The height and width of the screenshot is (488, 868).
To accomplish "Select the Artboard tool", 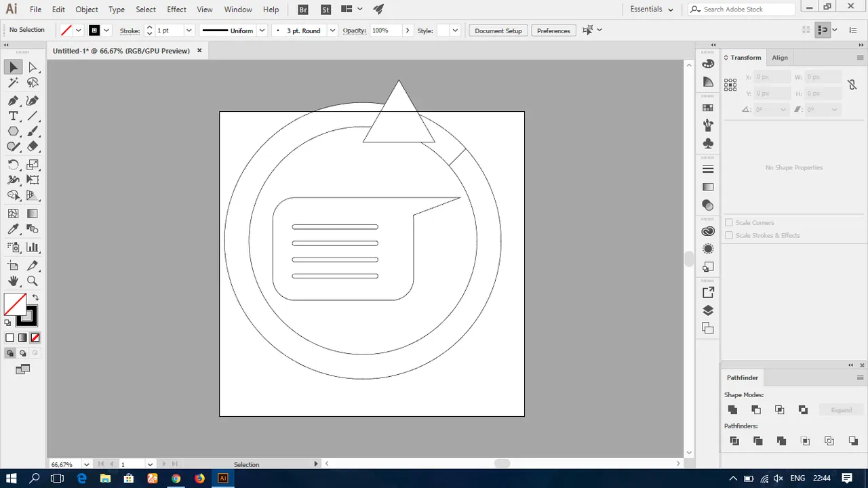I will pos(13,266).
